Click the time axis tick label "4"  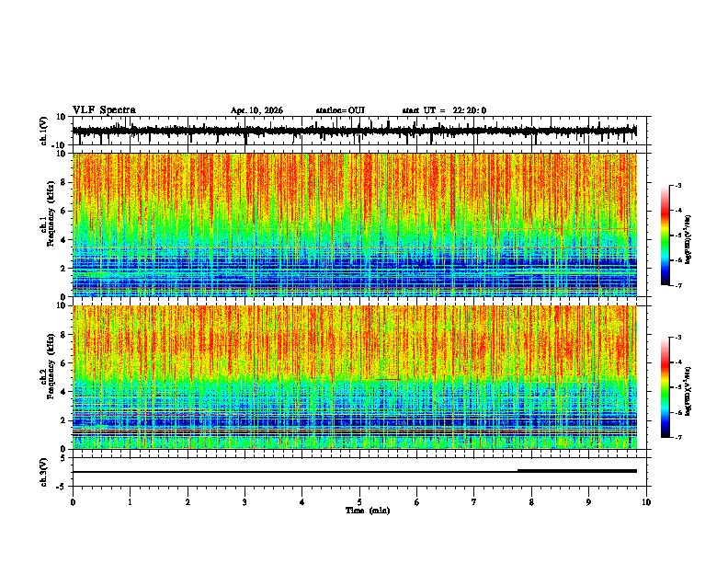(302, 502)
